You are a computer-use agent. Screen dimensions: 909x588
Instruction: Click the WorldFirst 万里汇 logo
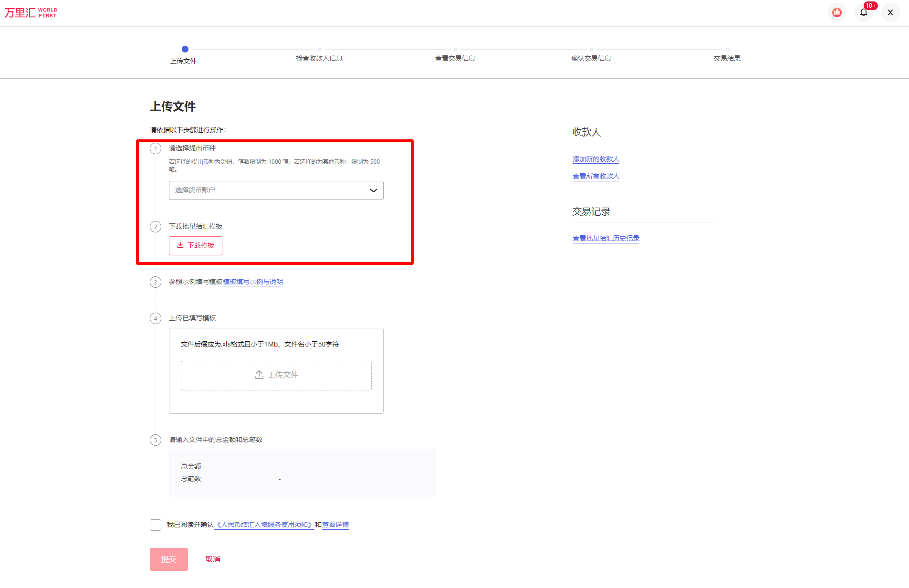(x=31, y=12)
